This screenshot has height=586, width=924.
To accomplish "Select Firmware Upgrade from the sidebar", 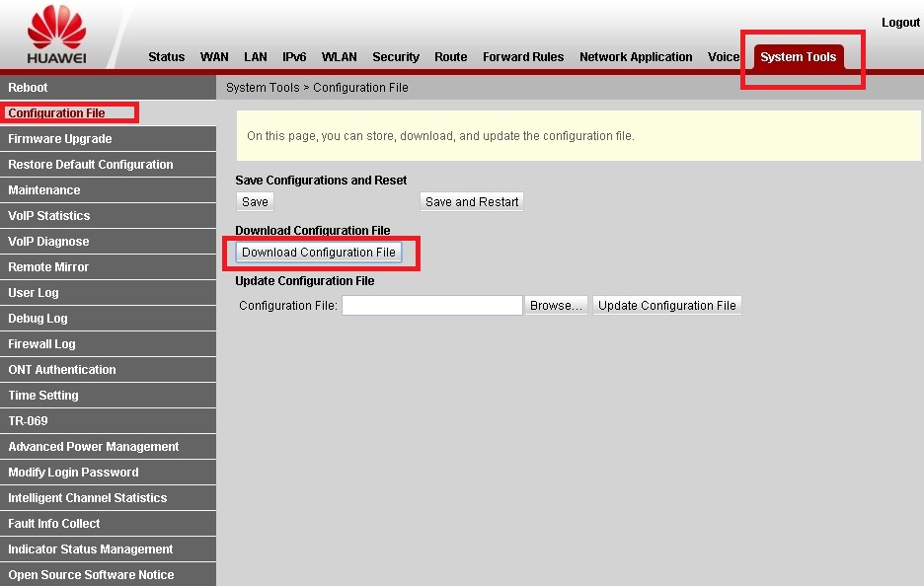I will (59, 139).
